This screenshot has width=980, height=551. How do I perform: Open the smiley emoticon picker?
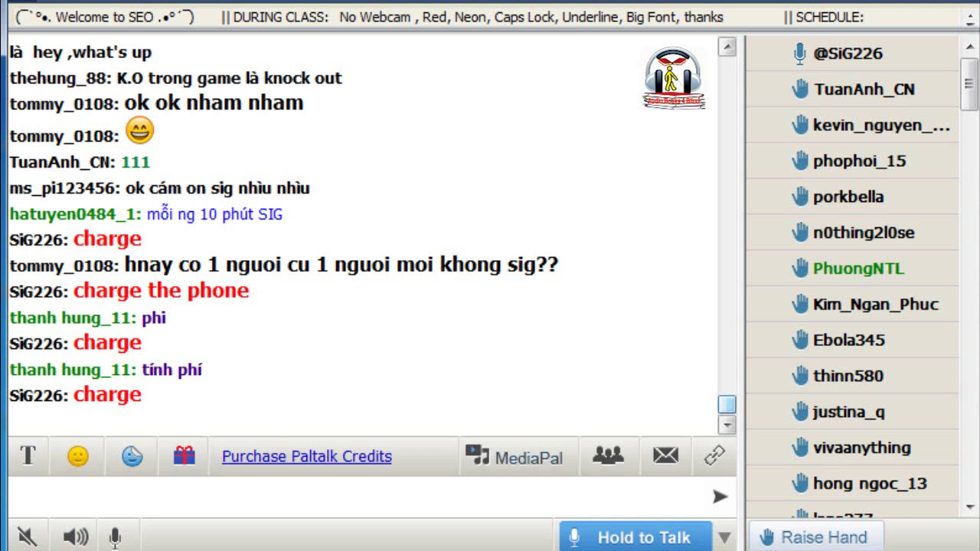click(78, 456)
